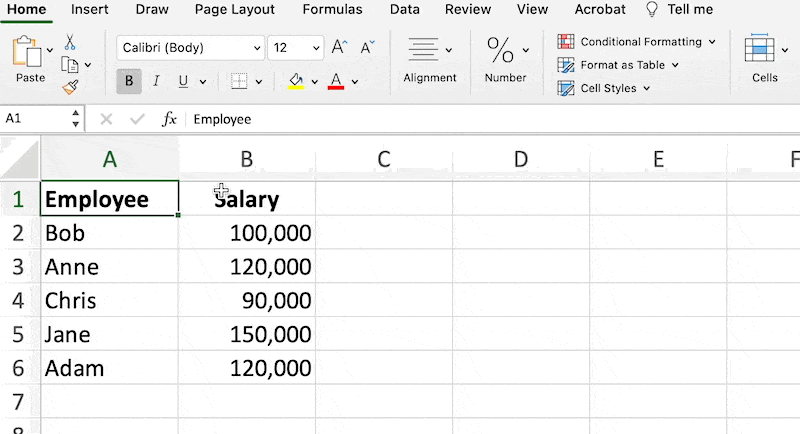Select row 3 header
Image resolution: width=800 pixels, height=434 pixels.
(19, 267)
